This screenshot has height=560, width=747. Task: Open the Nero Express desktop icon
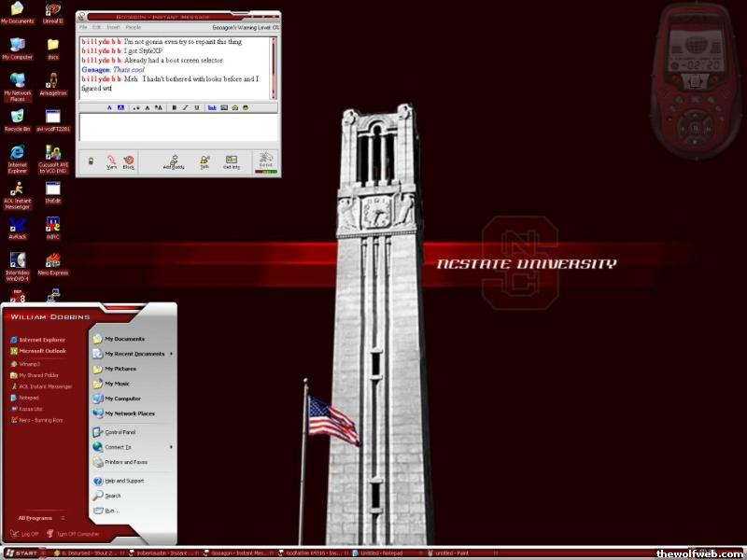(53, 261)
